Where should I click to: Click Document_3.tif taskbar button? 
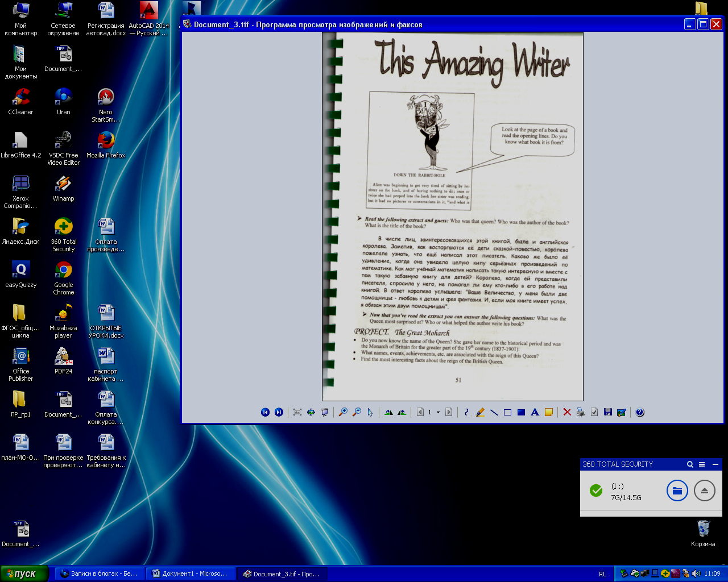[x=281, y=574]
